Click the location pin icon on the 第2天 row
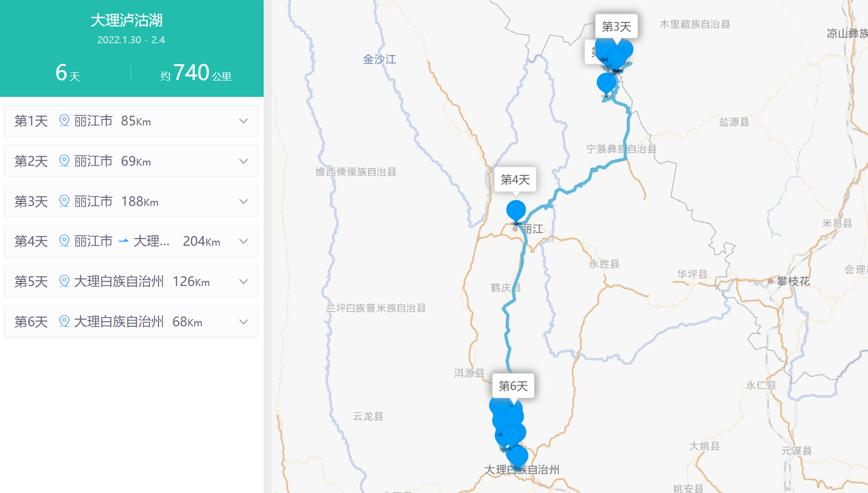The width and height of the screenshot is (868, 493). (64, 161)
